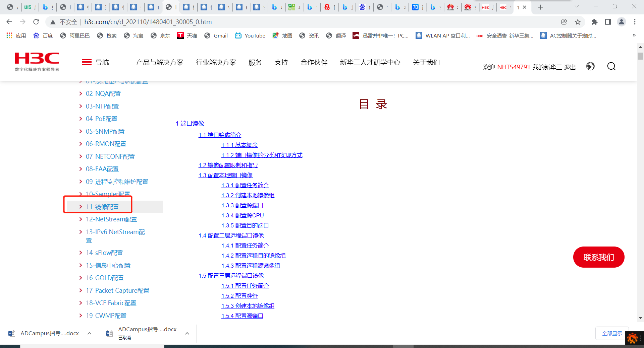Image resolution: width=644 pixels, height=348 pixels.
Task: Expand the 03-NTP配置 tree arrow
Action: (x=80, y=106)
